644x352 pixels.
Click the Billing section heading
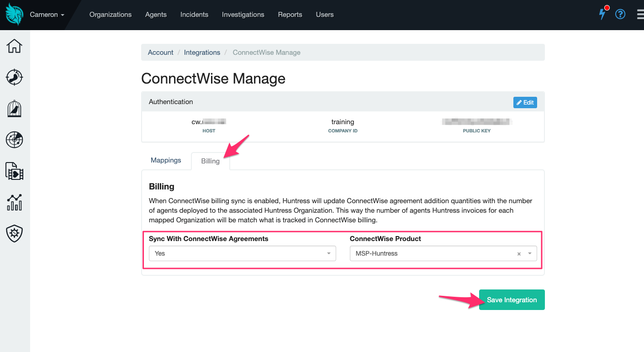tap(162, 187)
